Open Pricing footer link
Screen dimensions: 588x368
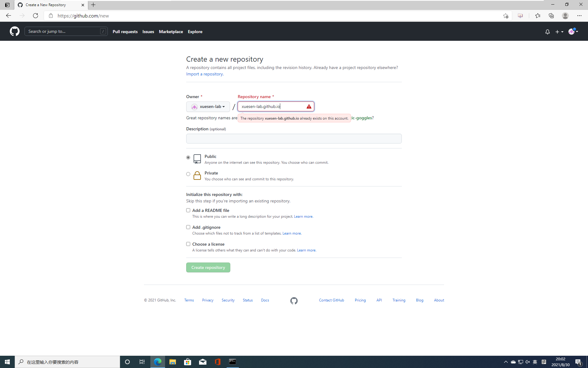[x=360, y=300]
